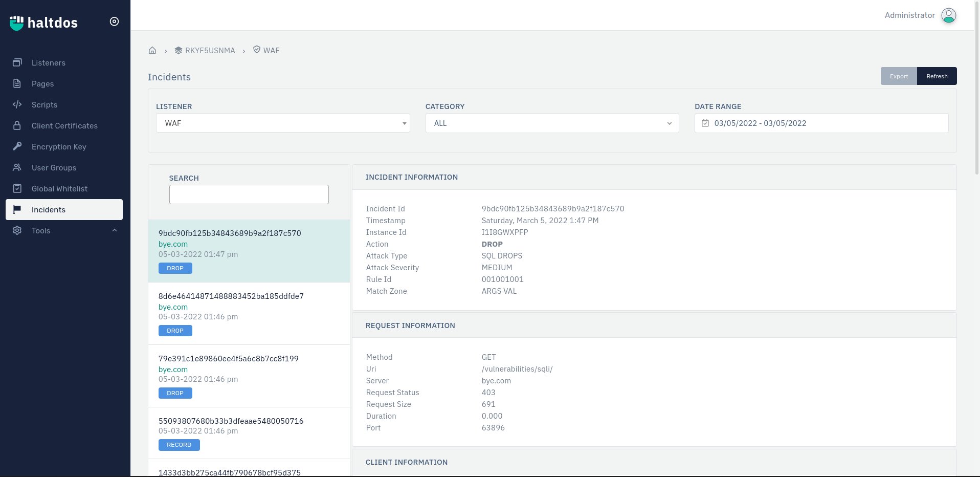Open the date range picker field
The width and height of the screenshot is (980, 477).
point(821,123)
